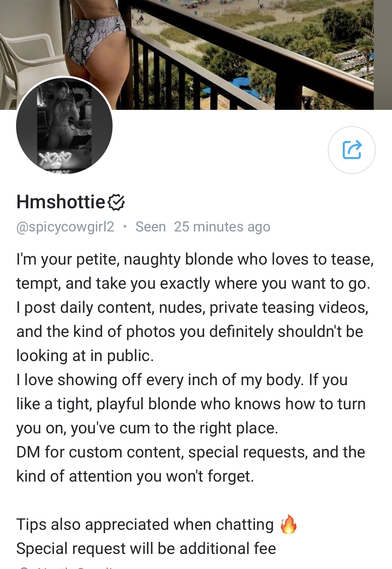
Task: Tap "kind of attention you won't forget"
Action: coord(135,476)
